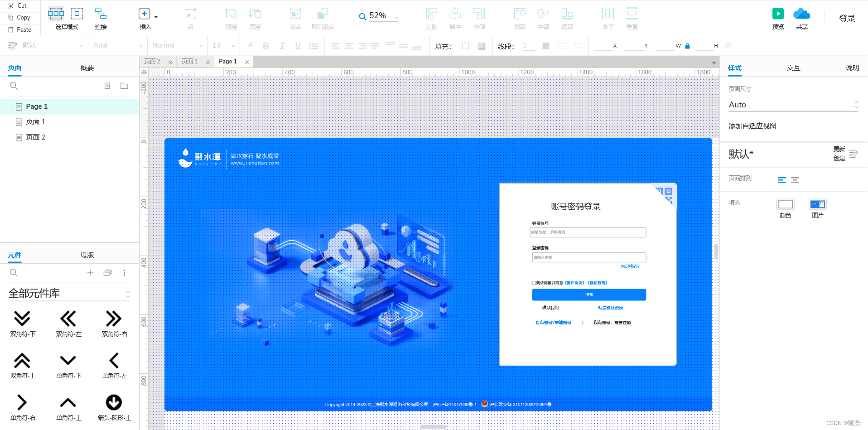This screenshot has width=868, height=430.
Task: Click the Cut command
Action: (x=18, y=5)
